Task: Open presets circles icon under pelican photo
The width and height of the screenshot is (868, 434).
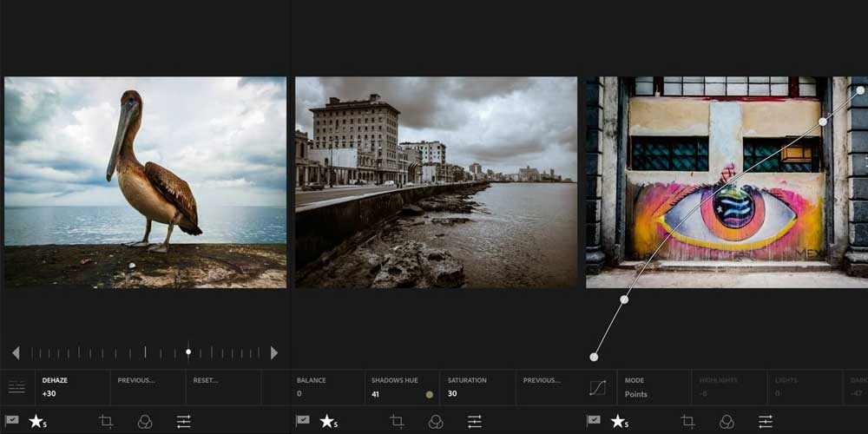Action: coord(145,422)
